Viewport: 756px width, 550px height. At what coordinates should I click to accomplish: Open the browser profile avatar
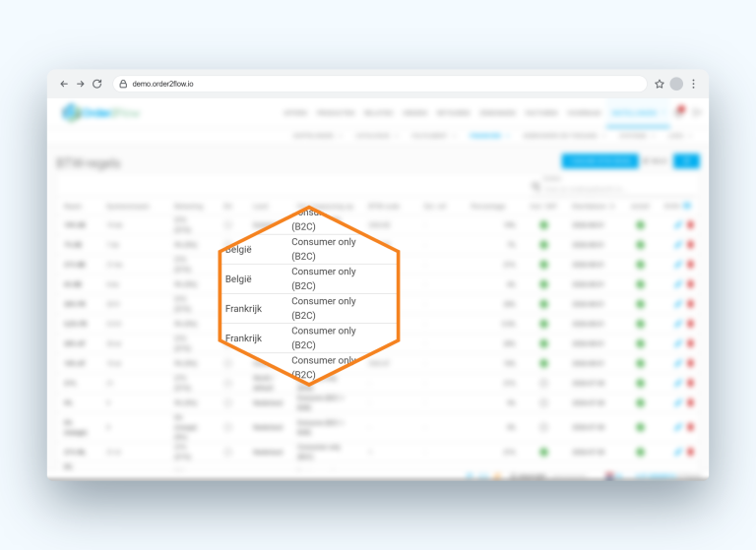click(676, 84)
